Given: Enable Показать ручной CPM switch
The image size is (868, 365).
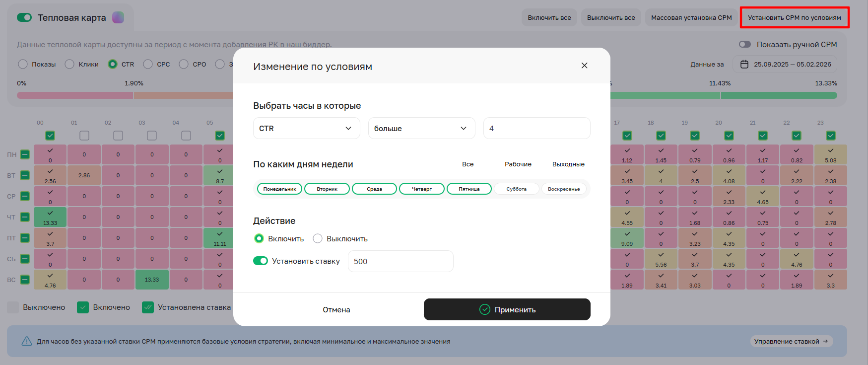Looking at the screenshot, I should coord(744,45).
